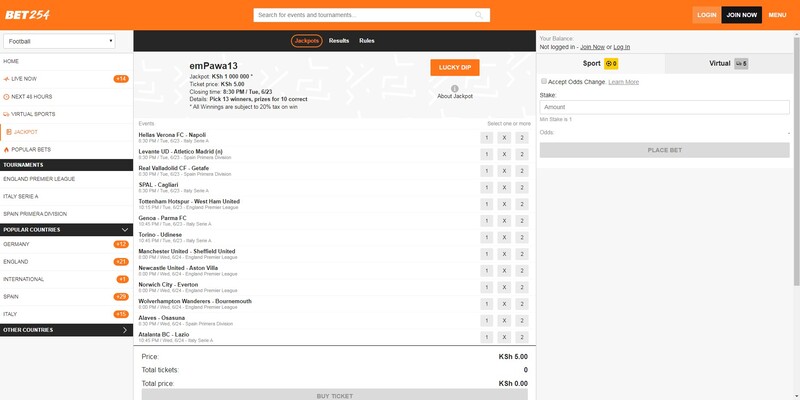Pick X for Wolverhampton Wanderers - Bournemouth
Screen dimensions: 800x400
[504, 304]
